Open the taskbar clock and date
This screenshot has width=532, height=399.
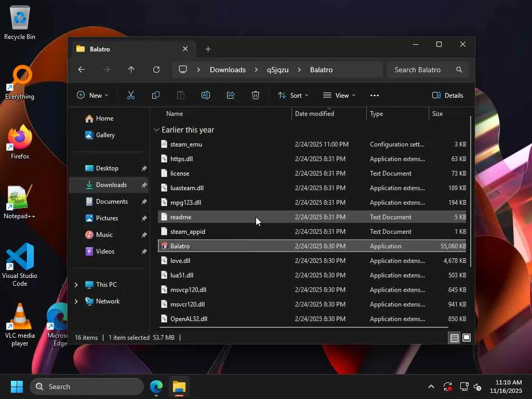506,387
